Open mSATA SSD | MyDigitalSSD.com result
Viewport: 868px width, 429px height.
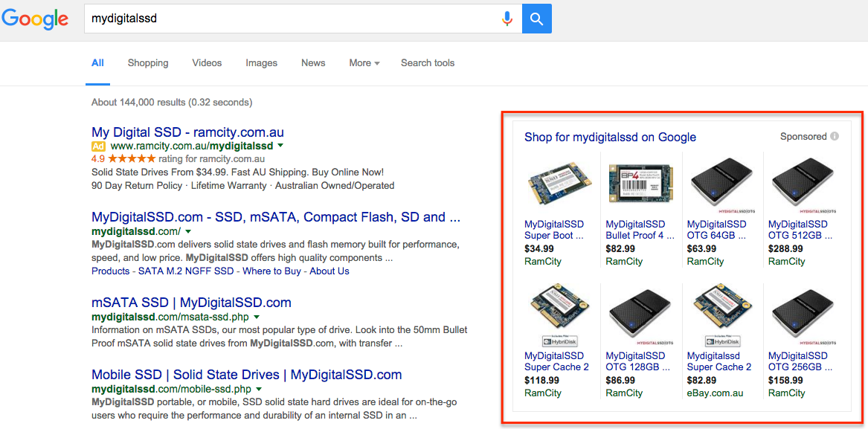click(191, 303)
